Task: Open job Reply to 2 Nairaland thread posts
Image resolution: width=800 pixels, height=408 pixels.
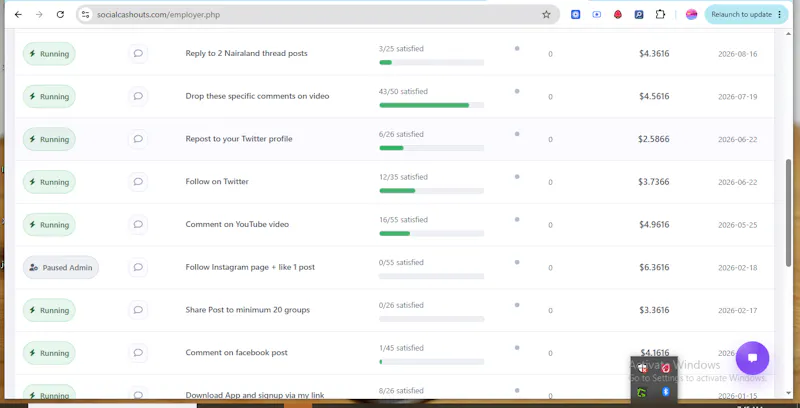Action: coord(246,53)
